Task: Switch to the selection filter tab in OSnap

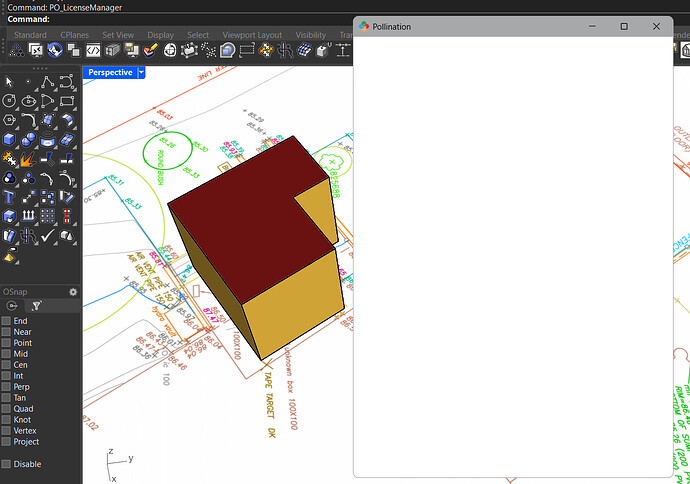Action: [x=36, y=306]
